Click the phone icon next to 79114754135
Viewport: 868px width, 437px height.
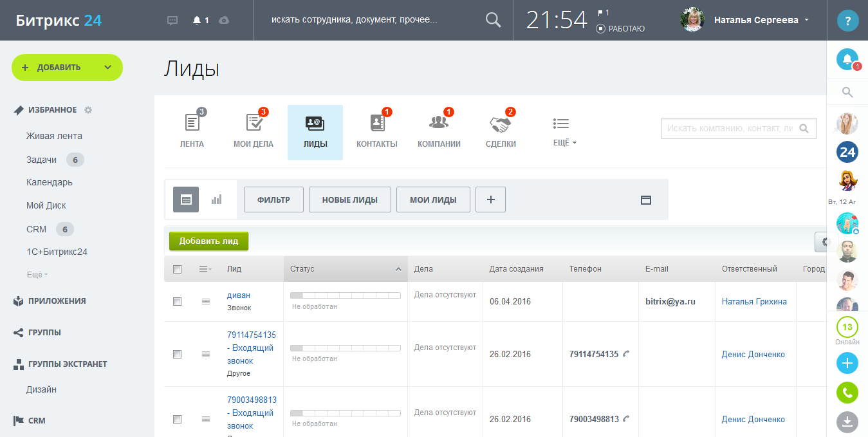pos(626,354)
